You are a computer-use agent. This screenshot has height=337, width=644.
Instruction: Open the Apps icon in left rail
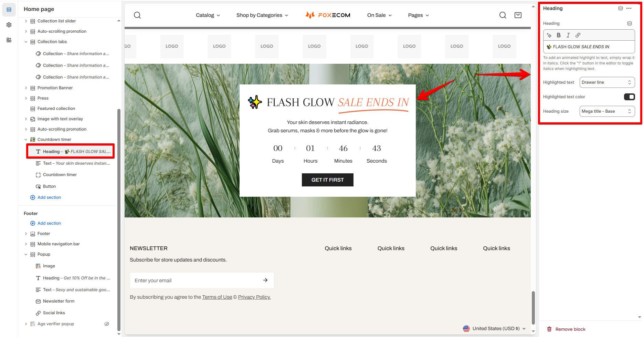point(9,40)
